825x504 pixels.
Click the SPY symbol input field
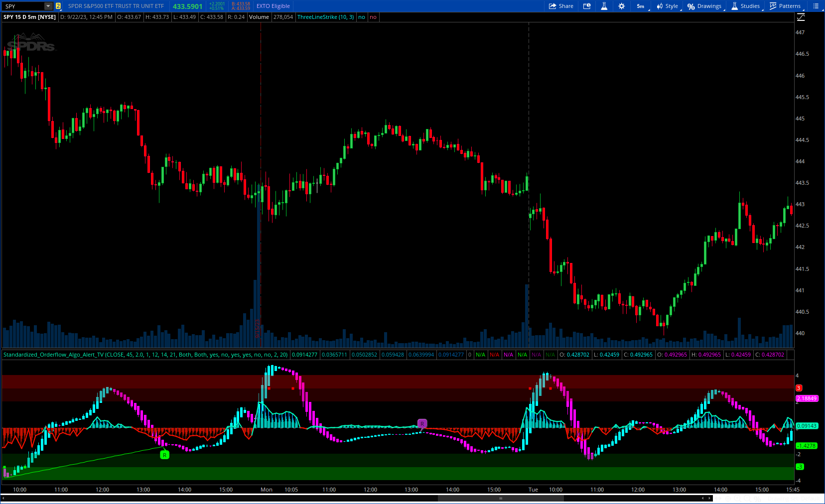tap(23, 6)
